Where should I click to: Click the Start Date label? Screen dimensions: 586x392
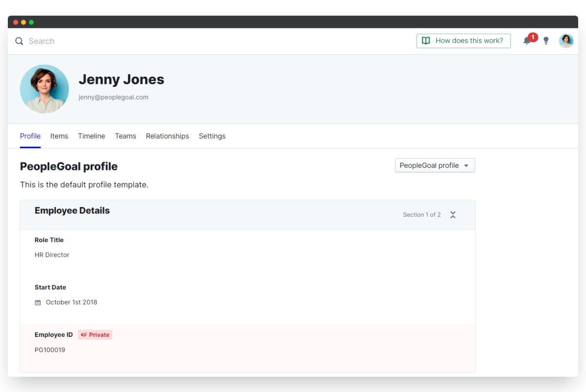50,288
